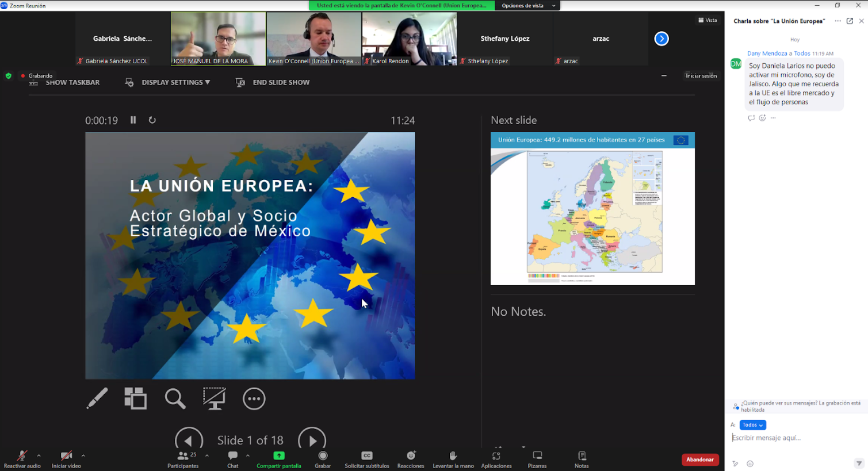Click the Grabando recording indicator
The width and height of the screenshot is (868, 471).
(x=37, y=76)
